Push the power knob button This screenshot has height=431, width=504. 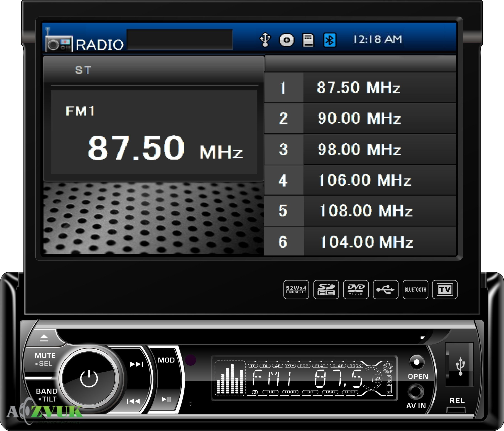point(89,379)
